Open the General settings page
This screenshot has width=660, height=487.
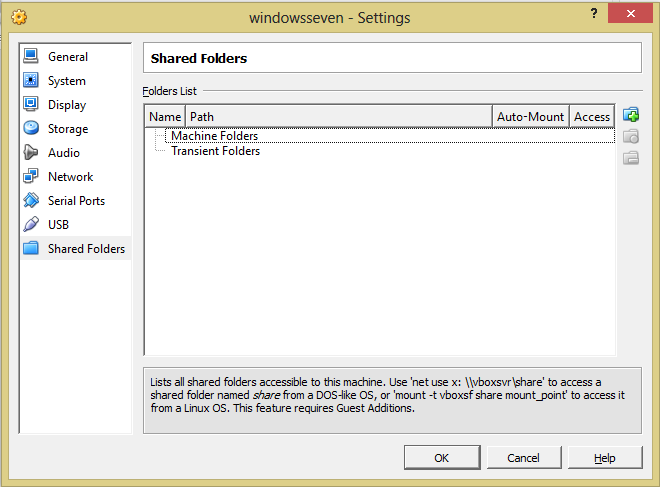tap(76, 56)
